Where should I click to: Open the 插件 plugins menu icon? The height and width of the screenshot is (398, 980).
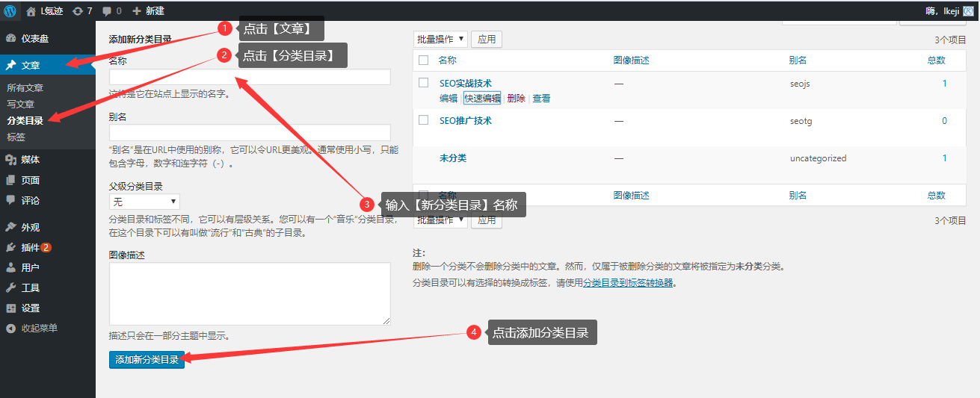10,247
